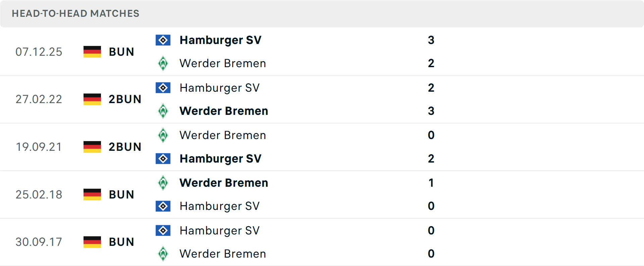
Task: Select the German flag on the 19.09.21 row
Action: point(92,146)
